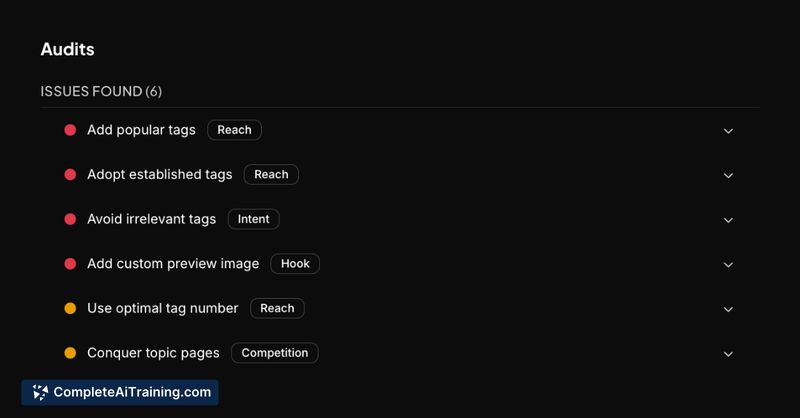The image size is (800, 418).
Task: Select the Add custom preview image text
Action: tap(173, 264)
